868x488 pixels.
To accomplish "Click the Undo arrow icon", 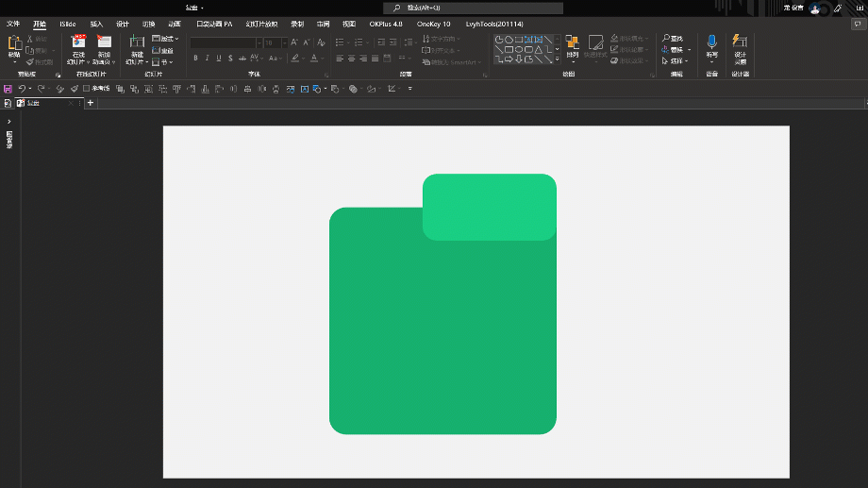I will click(22, 89).
